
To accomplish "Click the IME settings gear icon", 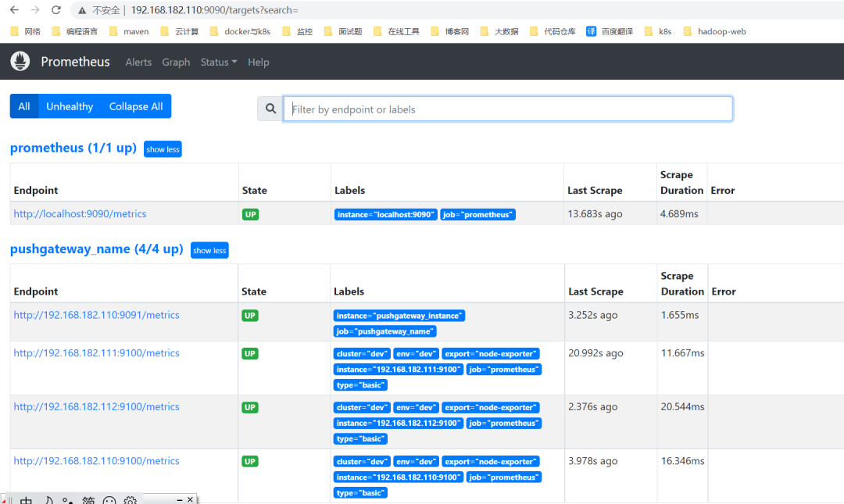I will pos(130,500).
